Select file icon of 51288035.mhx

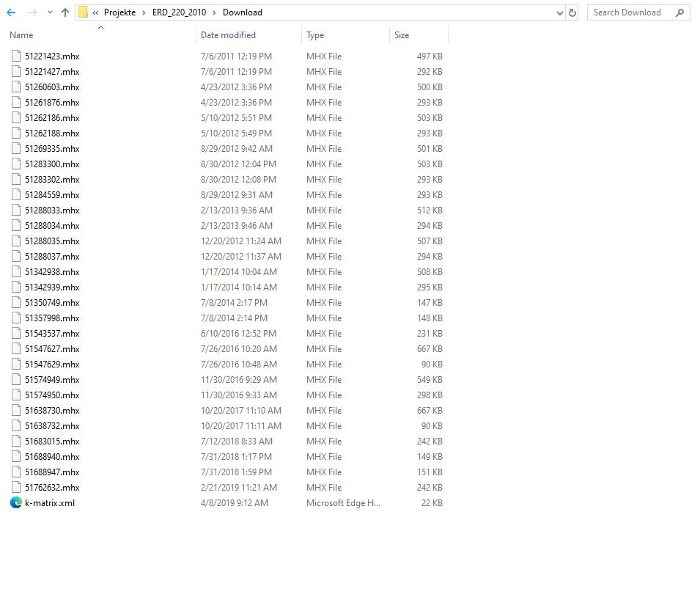pyautogui.click(x=16, y=241)
